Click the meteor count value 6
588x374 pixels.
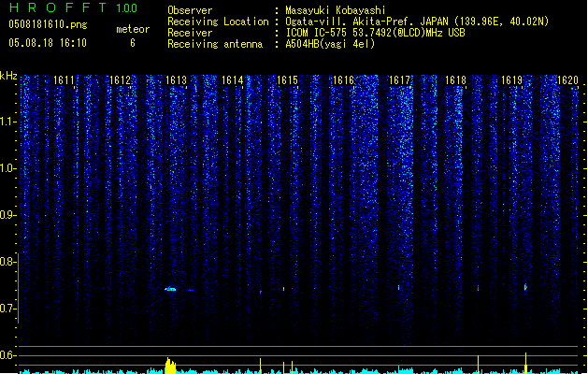pos(133,43)
